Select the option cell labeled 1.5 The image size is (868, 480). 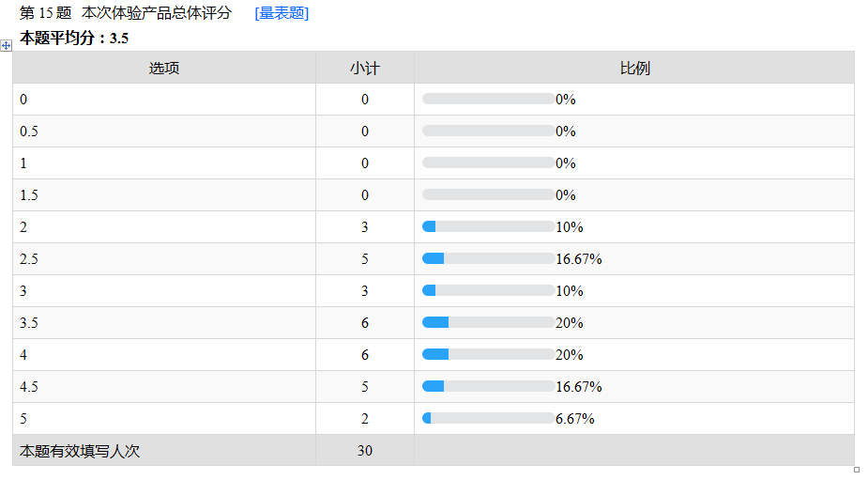point(164,195)
